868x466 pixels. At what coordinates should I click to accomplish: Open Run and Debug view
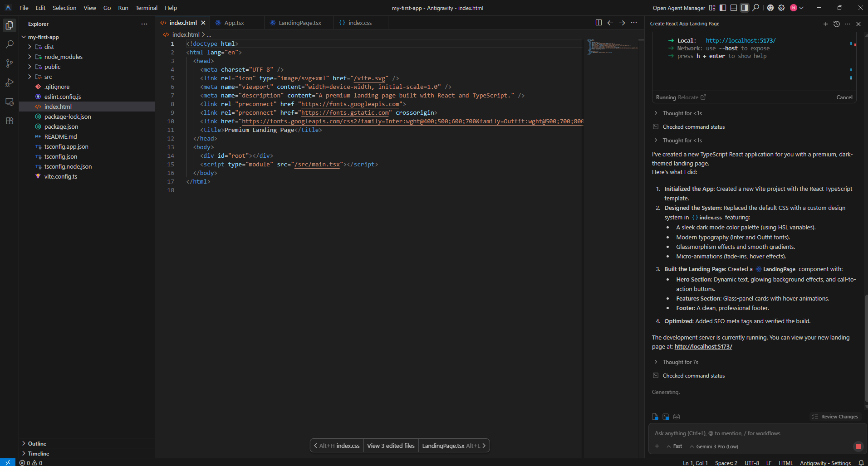click(x=10, y=83)
